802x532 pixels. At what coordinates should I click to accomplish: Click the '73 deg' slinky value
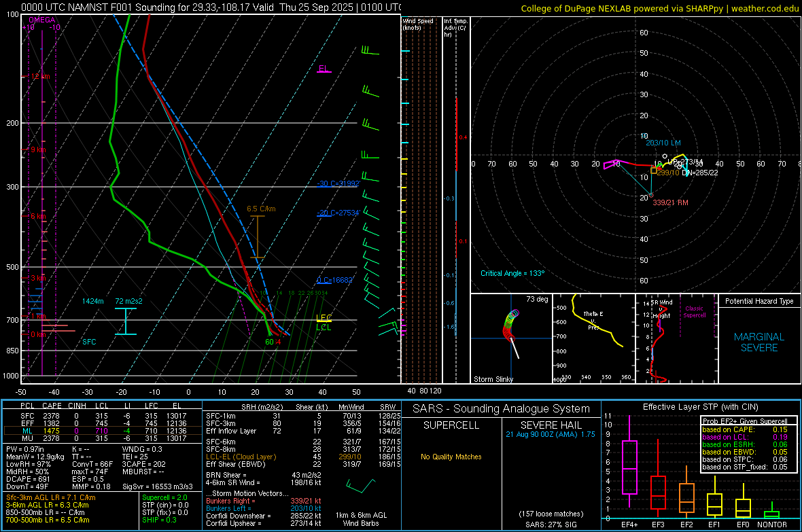(x=537, y=299)
